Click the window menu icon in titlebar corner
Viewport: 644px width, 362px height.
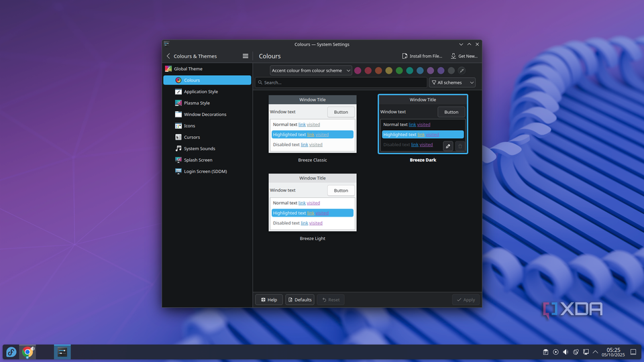click(166, 44)
